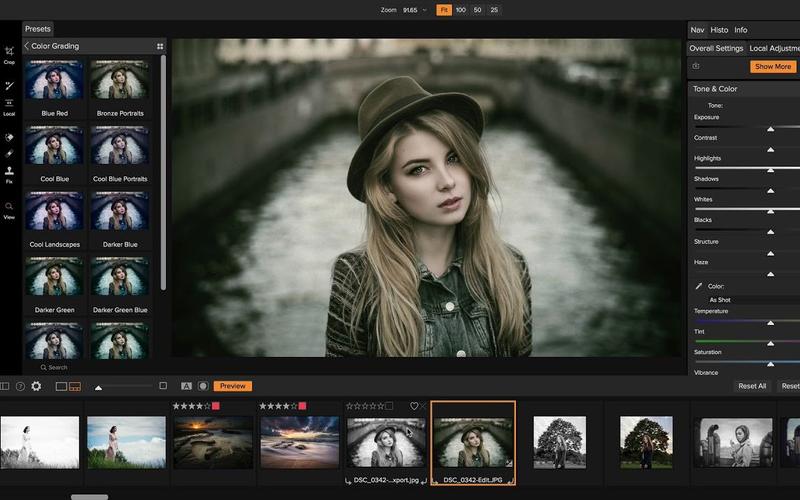
Task: Select the Local gradient tool icon
Action: (9, 103)
